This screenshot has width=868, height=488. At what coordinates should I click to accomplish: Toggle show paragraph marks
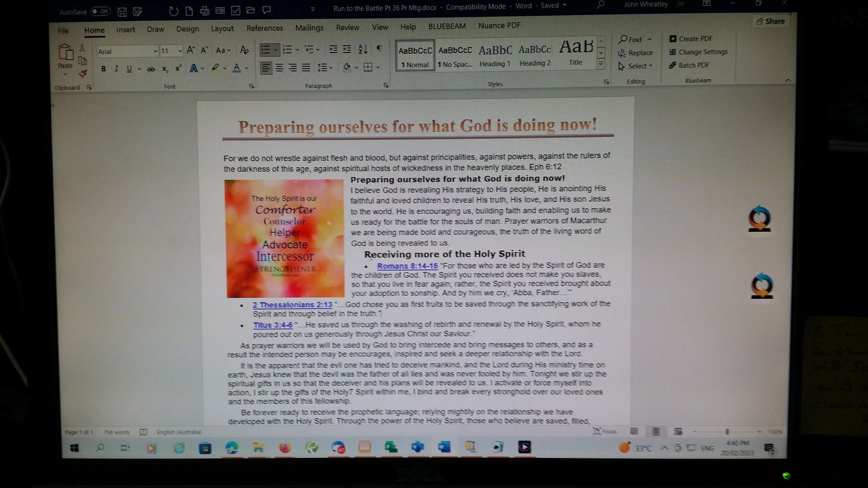(x=379, y=49)
